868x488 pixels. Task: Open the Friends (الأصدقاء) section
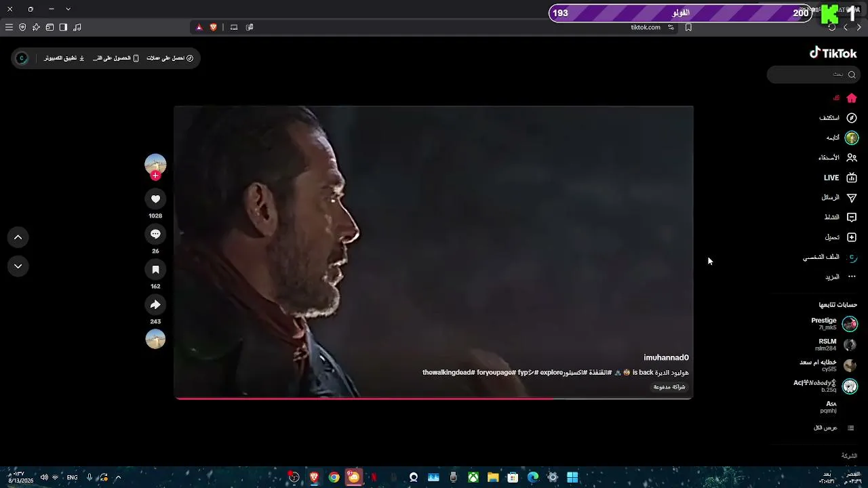click(838, 157)
